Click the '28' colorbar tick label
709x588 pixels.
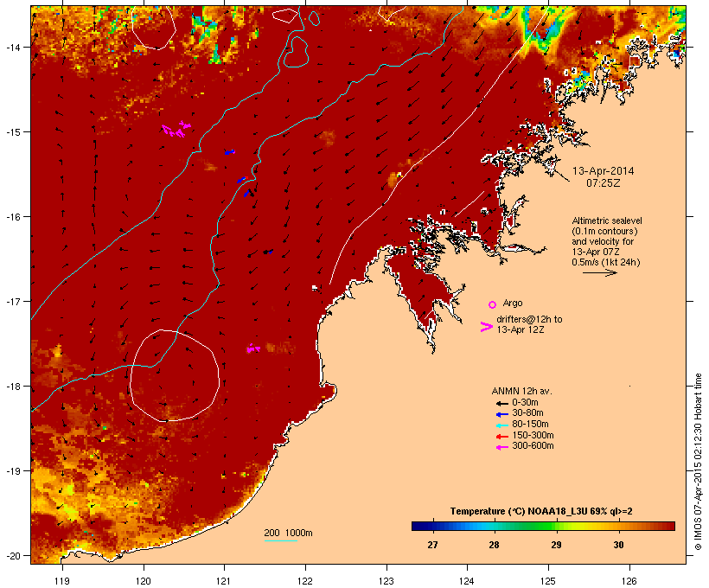tap(494, 545)
